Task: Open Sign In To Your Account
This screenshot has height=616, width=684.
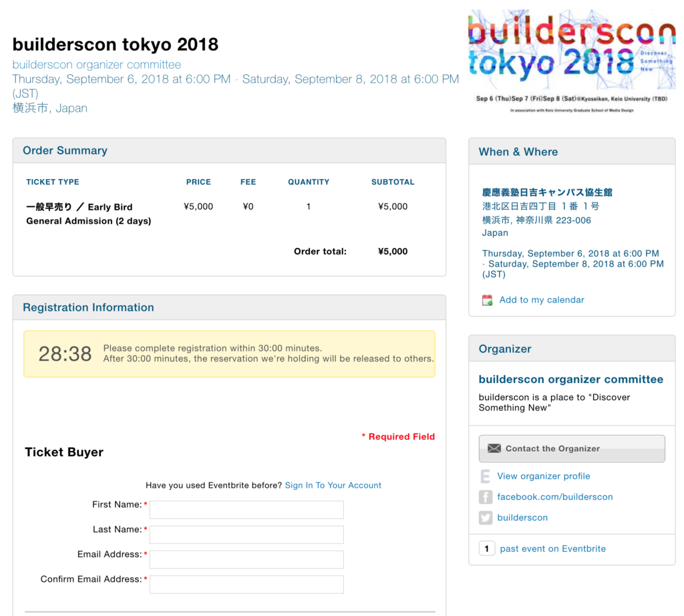Action: click(333, 485)
